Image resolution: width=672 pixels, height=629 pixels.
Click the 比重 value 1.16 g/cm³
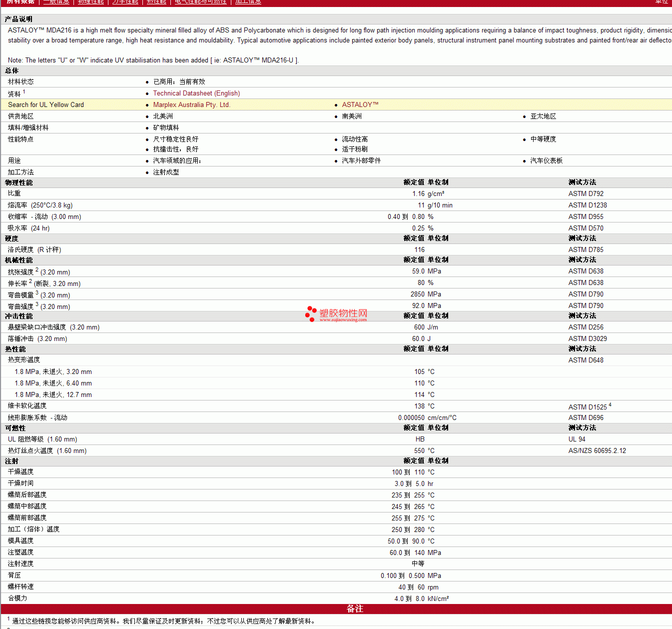click(428, 194)
